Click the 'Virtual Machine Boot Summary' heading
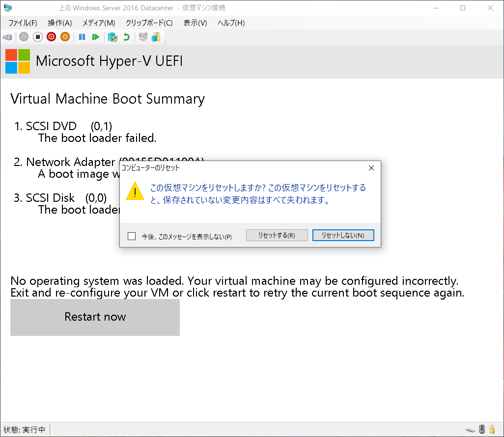 (x=108, y=99)
